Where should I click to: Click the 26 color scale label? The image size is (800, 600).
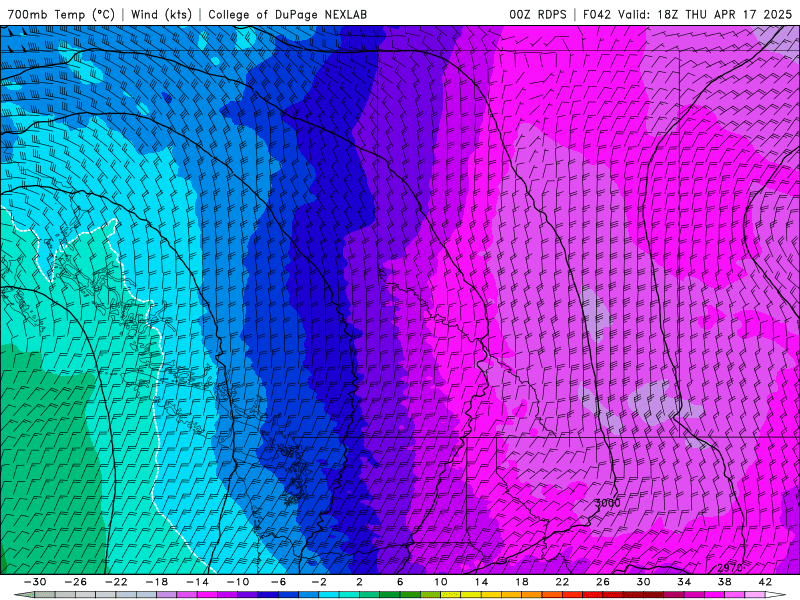[x=603, y=582]
